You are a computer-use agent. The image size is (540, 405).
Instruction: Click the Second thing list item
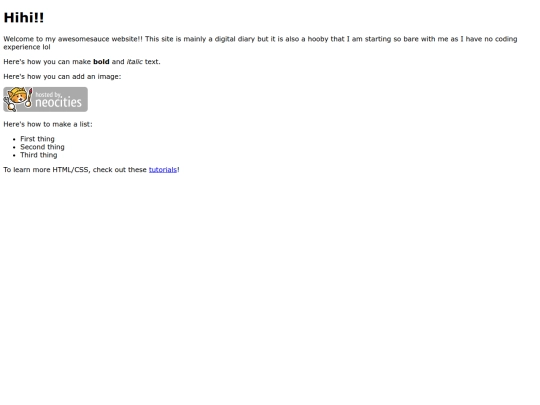[x=42, y=147]
